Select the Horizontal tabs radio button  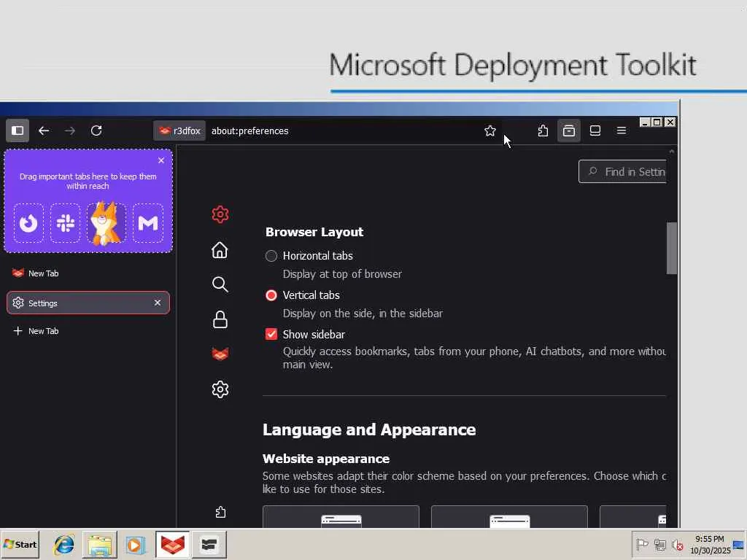(271, 256)
